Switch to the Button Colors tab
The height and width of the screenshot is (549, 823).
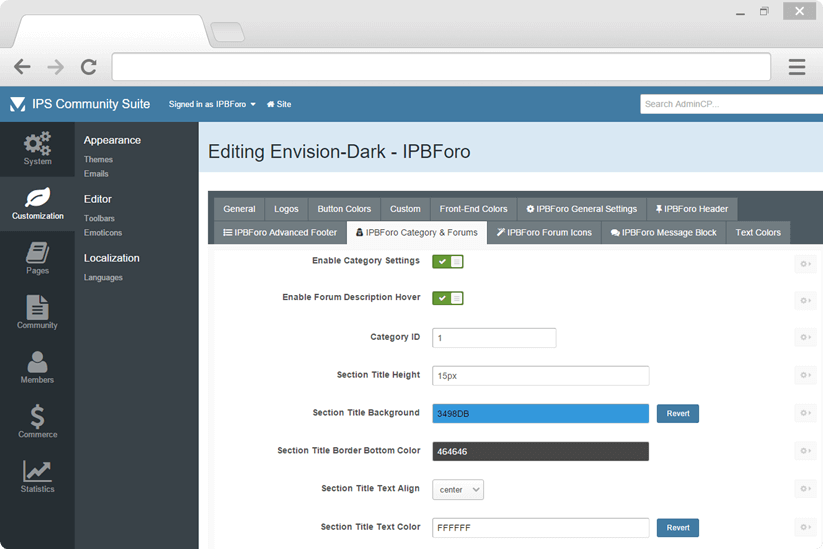(344, 209)
